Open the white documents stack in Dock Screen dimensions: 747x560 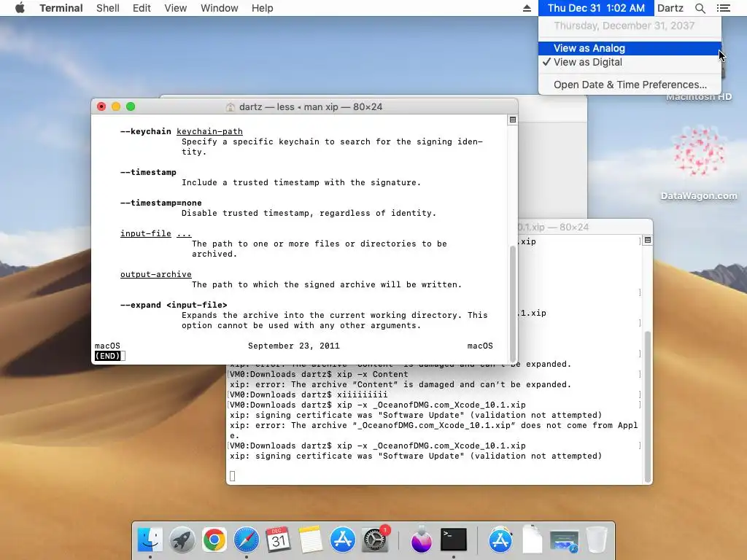(532, 540)
